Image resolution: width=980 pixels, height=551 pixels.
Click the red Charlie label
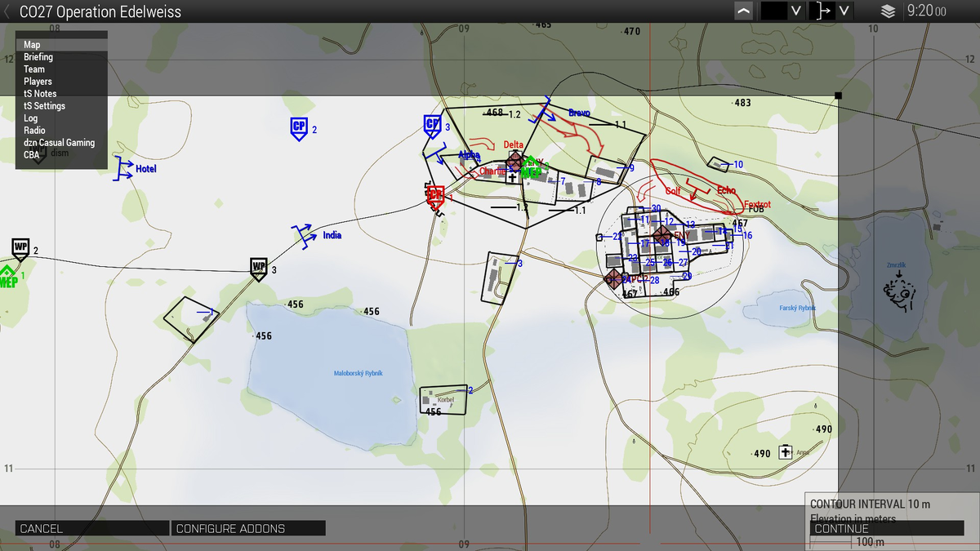pyautogui.click(x=492, y=171)
